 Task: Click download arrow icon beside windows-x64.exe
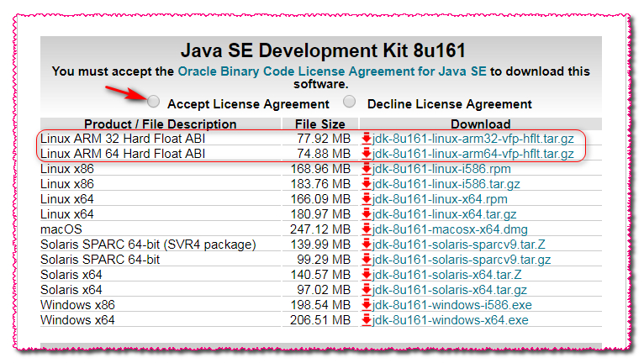click(x=367, y=320)
